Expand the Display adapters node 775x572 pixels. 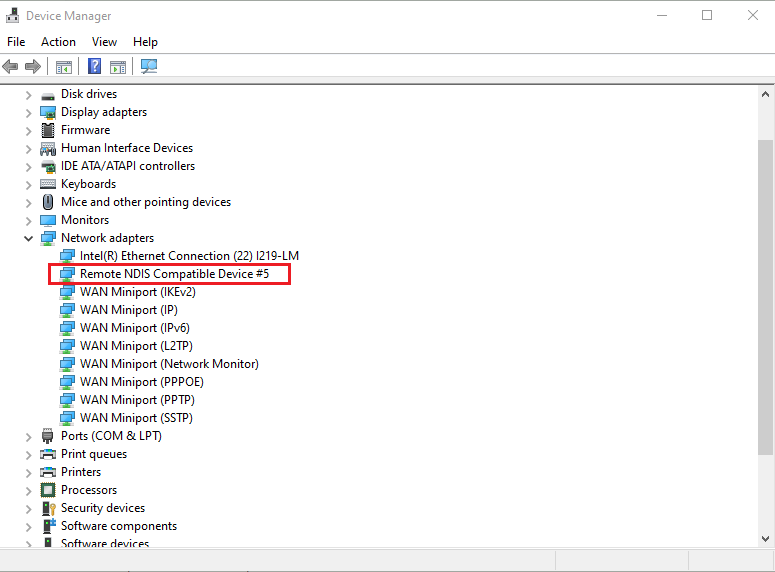tap(28, 113)
